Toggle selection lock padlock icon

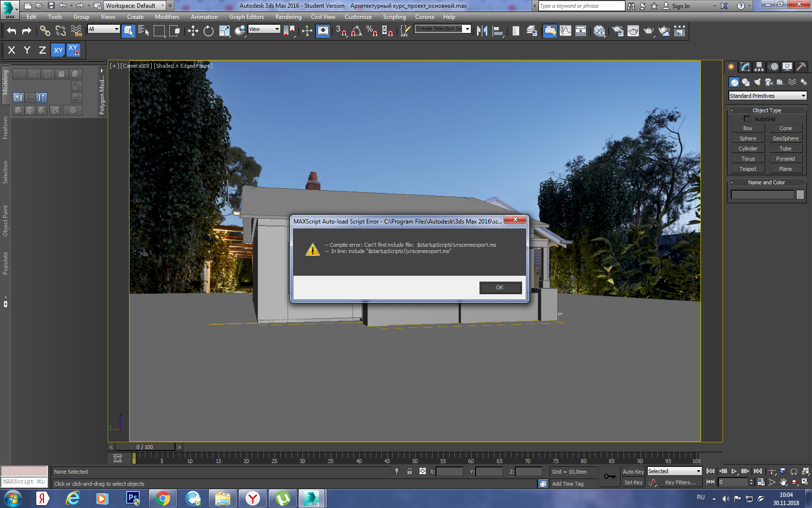point(409,472)
